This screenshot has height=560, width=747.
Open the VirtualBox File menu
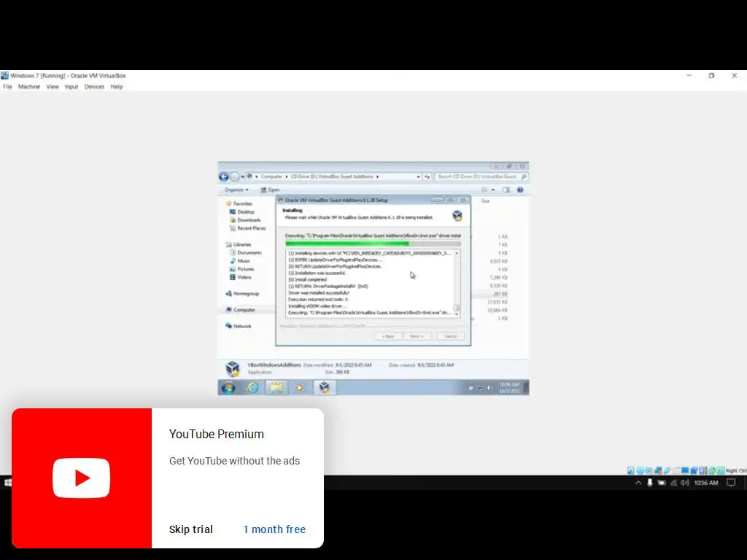pos(7,87)
